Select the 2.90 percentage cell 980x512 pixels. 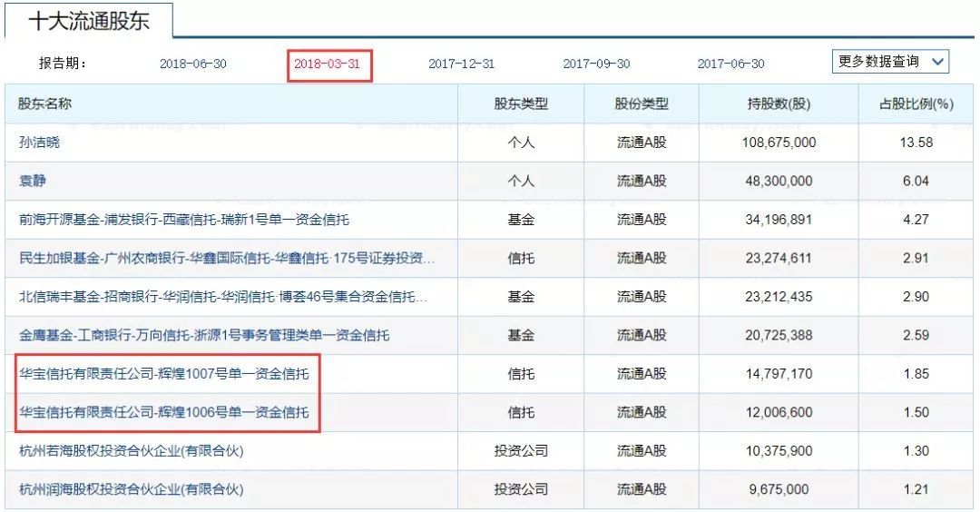coord(916,297)
